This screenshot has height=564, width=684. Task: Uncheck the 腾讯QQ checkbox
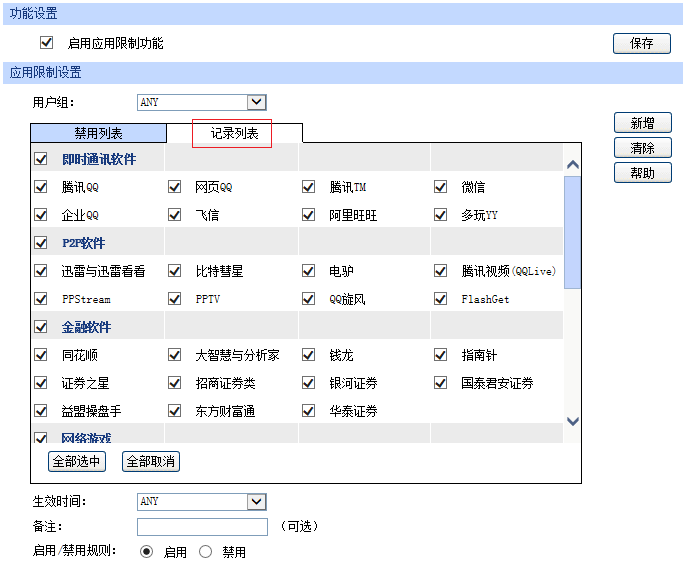[x=41, y=187]
